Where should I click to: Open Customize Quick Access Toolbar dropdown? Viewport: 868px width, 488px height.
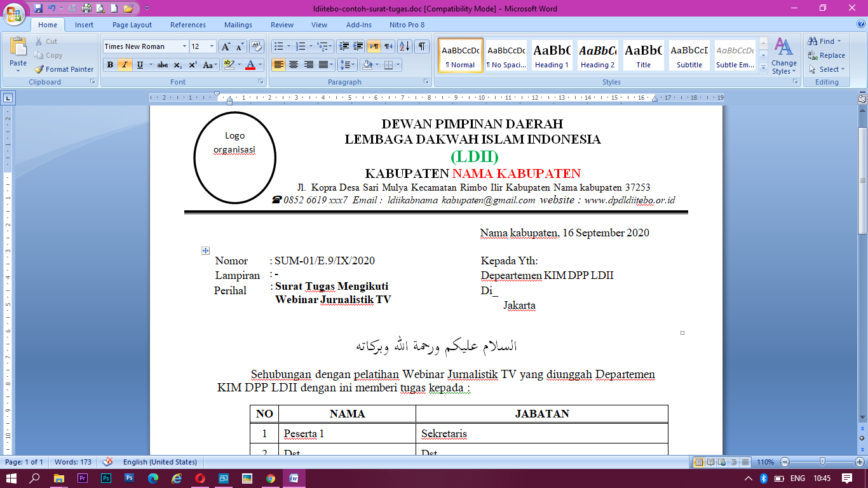pos(147,8)
